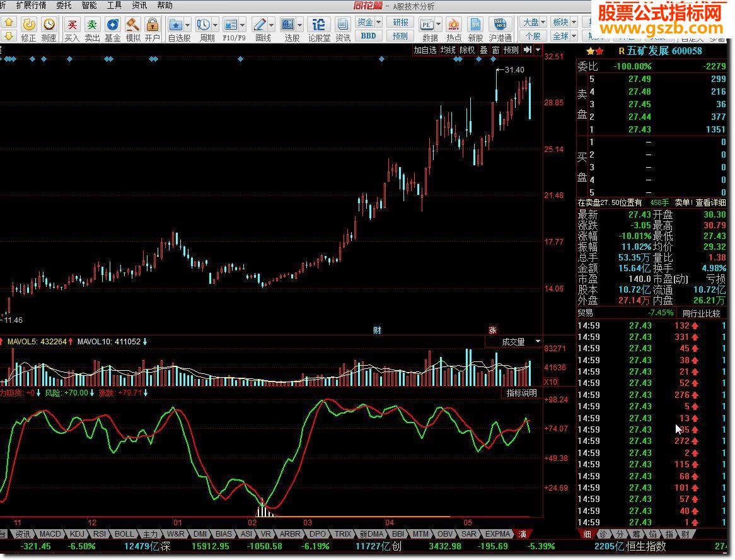Toggle 叠 overlay mode
Image resolution: width=735 pixels, height=560 pixels.
click(483, 50)
